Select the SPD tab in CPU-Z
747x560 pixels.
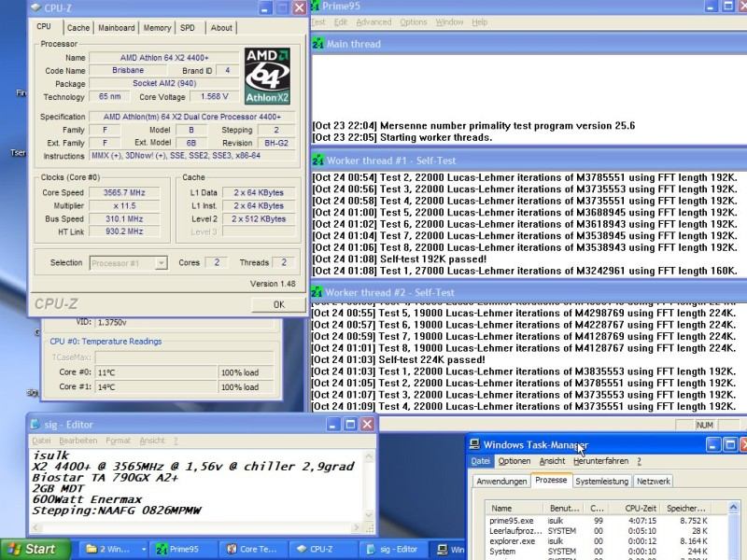click(188, 28)
